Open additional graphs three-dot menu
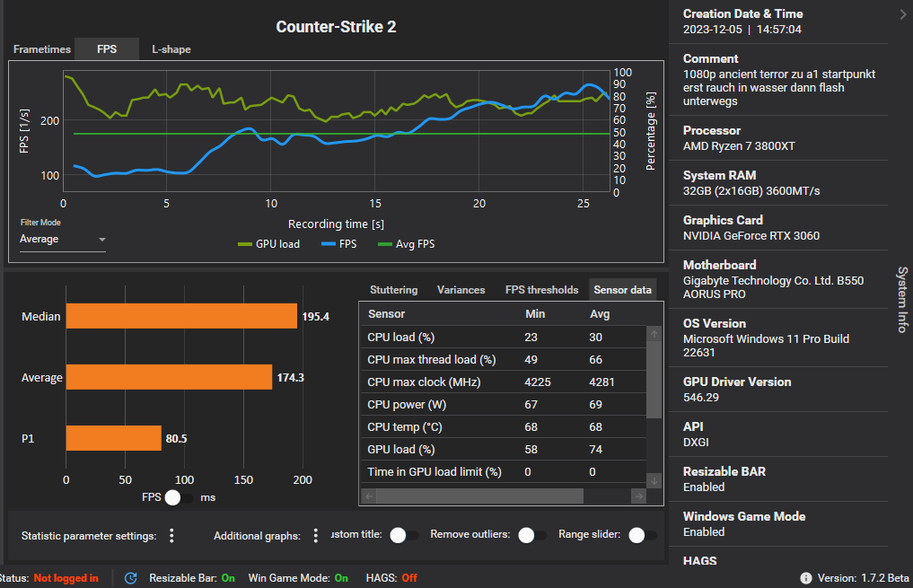Viewport: 913px width, 588px height. 316,536
